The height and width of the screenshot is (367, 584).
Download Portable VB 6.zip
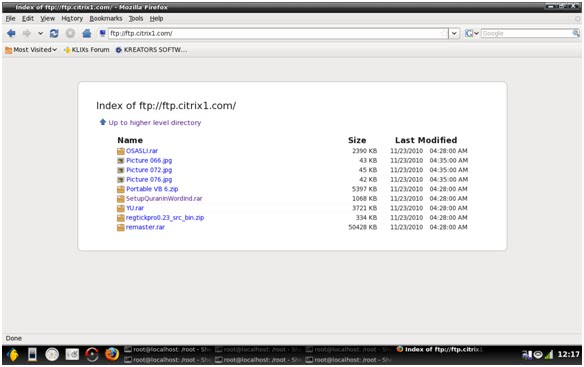[x=152, y=189]
